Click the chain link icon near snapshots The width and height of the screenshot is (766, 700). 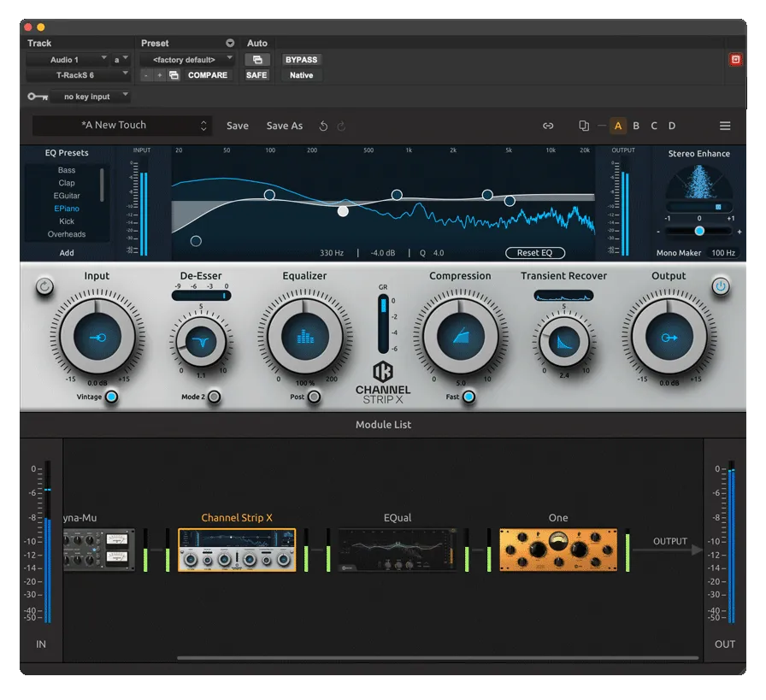548,125
